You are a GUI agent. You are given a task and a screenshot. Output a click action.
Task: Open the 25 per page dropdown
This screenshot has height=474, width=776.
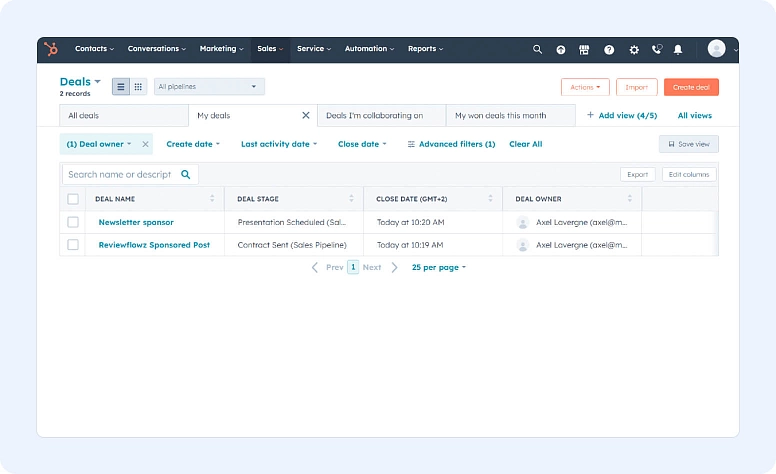[438, 268]
